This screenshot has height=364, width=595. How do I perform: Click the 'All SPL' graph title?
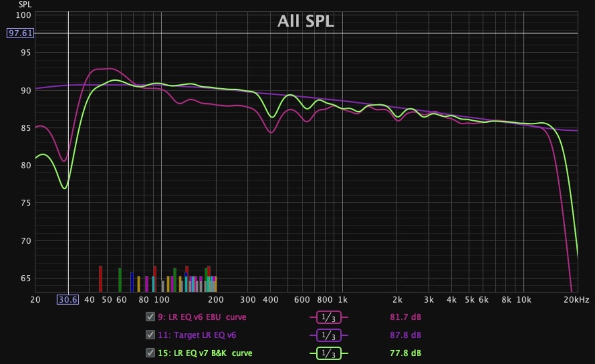[x=305, y=21]
